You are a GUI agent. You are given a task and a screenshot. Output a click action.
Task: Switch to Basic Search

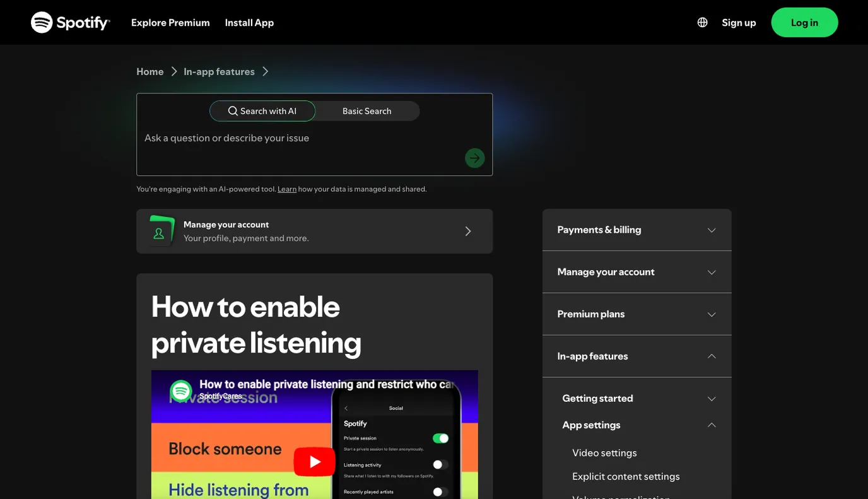(x=367, y=111)
